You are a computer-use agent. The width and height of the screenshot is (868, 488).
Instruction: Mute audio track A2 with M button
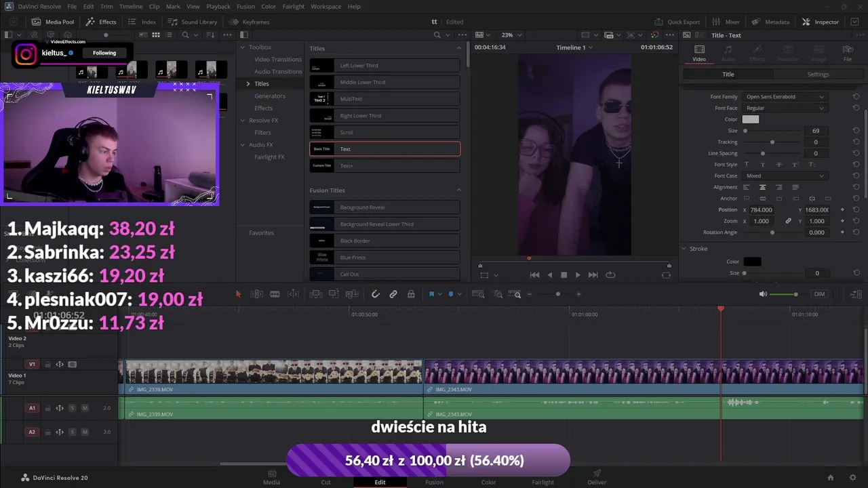click(x=85, y=432)
